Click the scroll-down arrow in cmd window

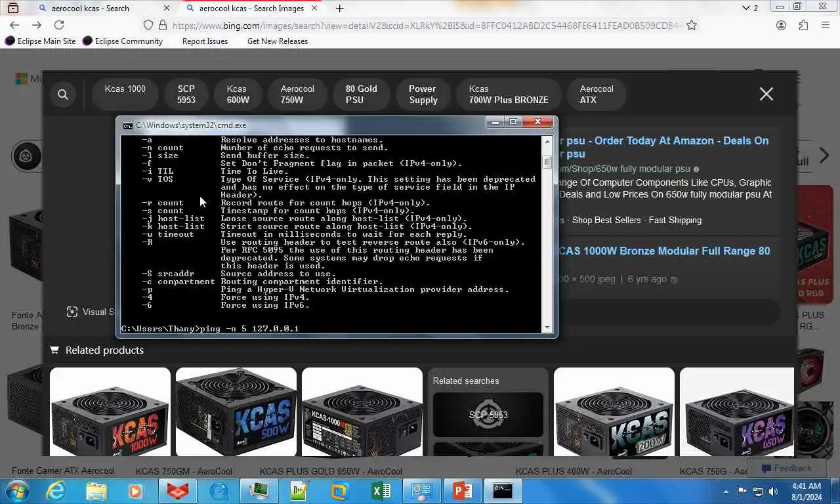[547, 327]
